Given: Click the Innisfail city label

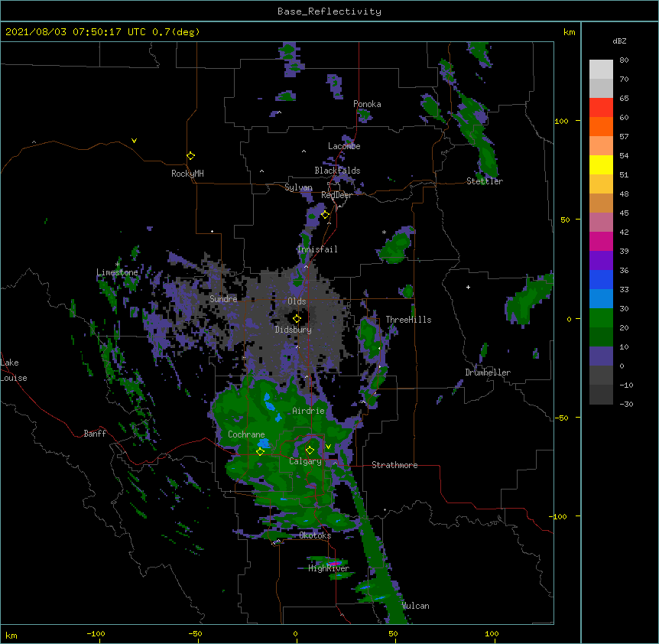Looking at the screenshot, I should pyautogui.click(x=317, y=249).
